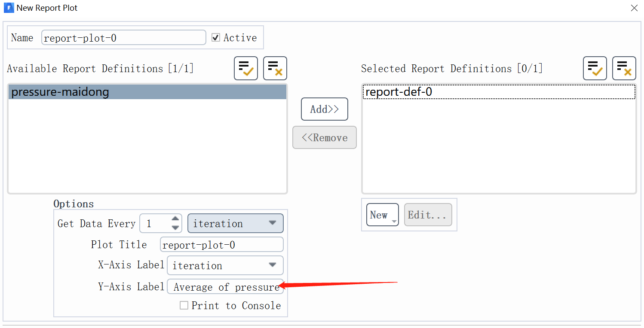Click the Y-Axis Label text field
644x328 pixels.
[225, 287]
